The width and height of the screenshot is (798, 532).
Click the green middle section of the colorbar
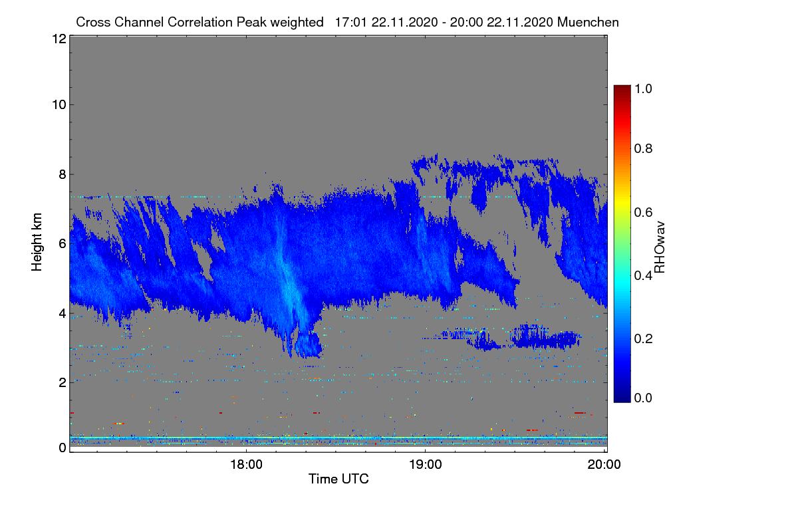(622, 244)
